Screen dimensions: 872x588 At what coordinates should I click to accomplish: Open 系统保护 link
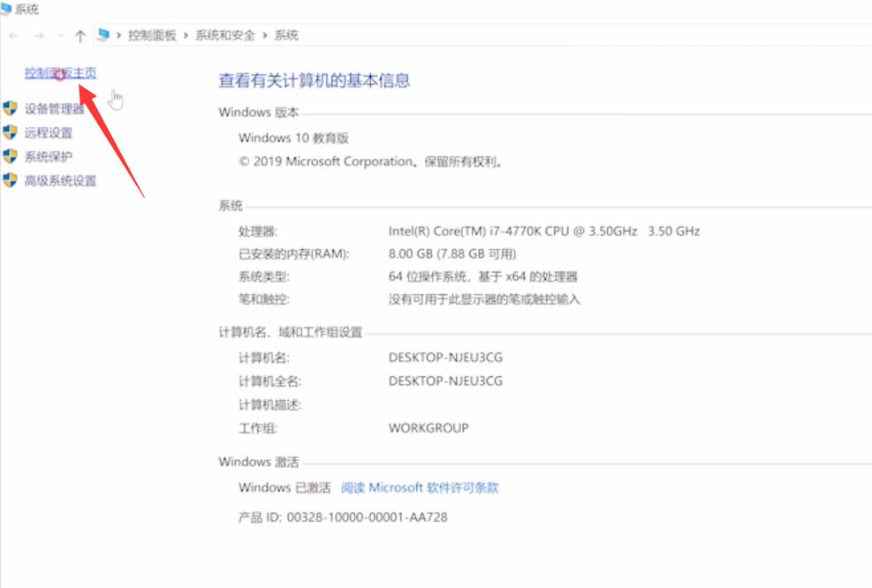pos(48,157)
